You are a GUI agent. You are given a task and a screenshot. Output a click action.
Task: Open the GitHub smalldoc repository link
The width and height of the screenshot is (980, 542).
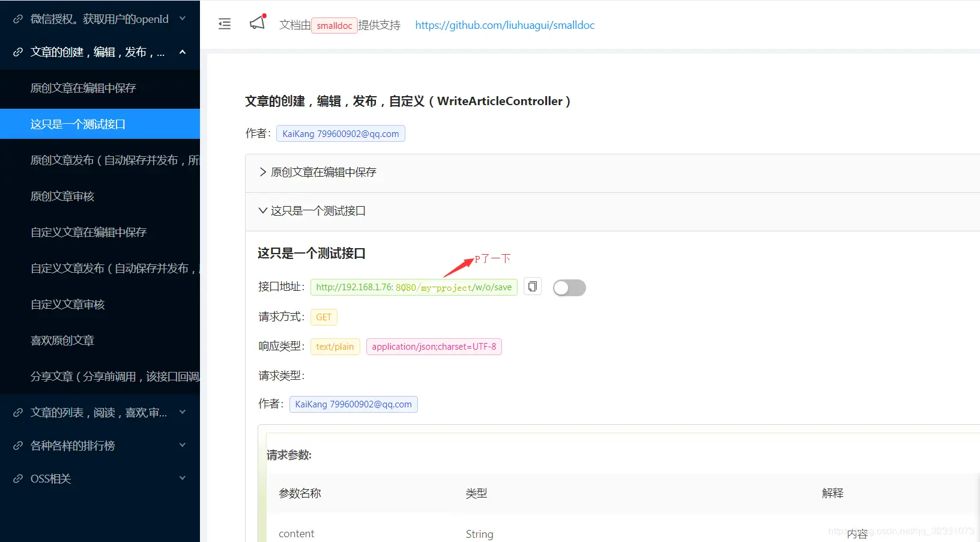[504, 25]
